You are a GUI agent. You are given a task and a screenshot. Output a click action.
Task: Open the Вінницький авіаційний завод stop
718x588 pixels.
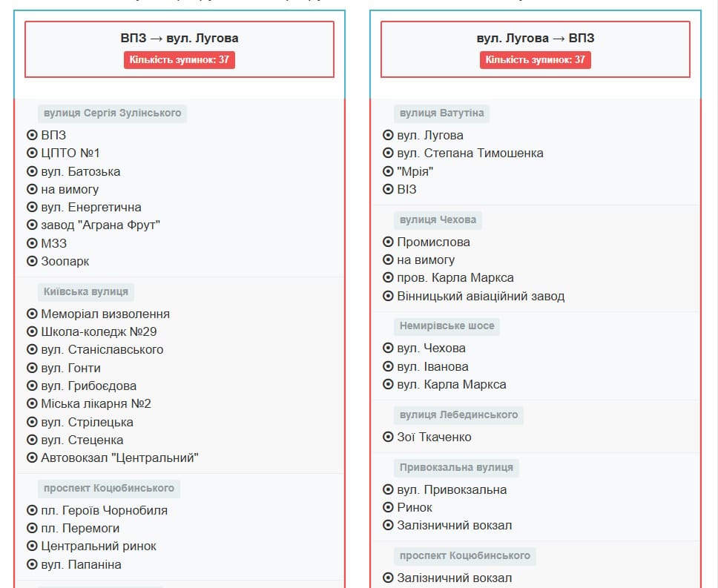pos(481,296)
